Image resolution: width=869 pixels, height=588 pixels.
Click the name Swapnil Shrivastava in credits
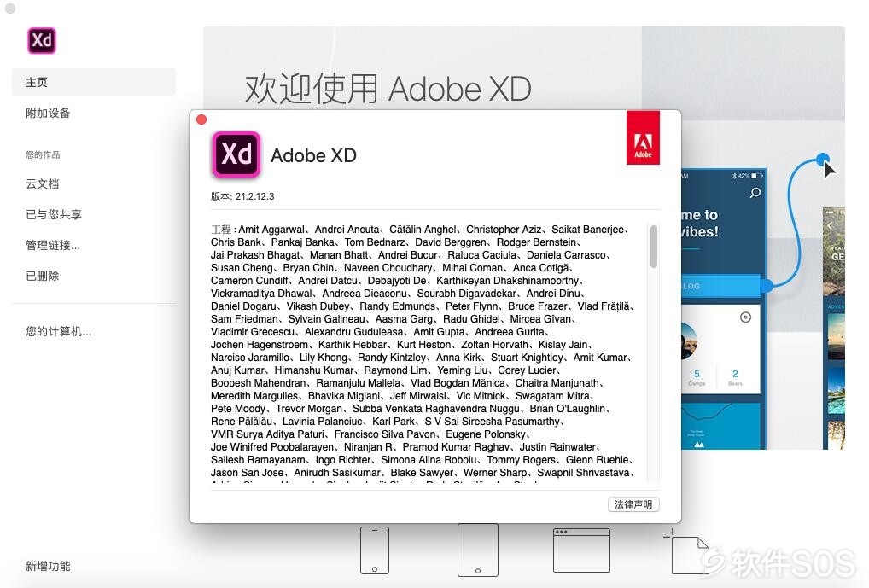pyautogui.click(x=583, y=473)
